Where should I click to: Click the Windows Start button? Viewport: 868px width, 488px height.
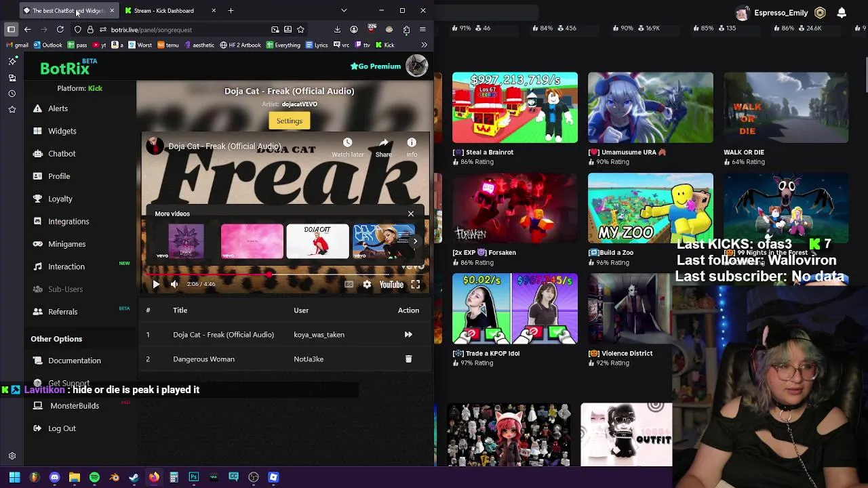[x=14, y=477]
